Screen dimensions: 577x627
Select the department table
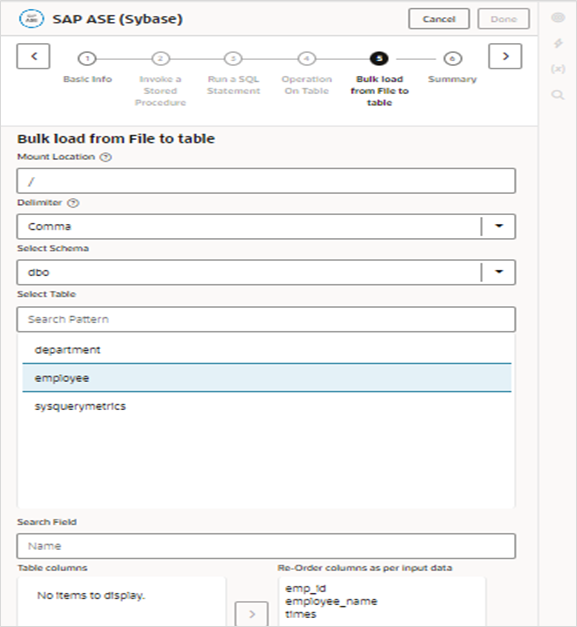tap(267, 350)
